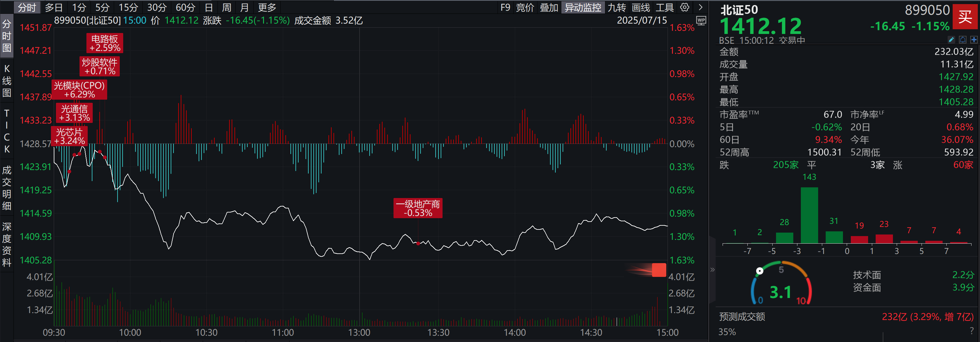This screenshot has width=980, height=342.
Task: Open the 更多 more-periods dropdown
Action: point(267,7)
